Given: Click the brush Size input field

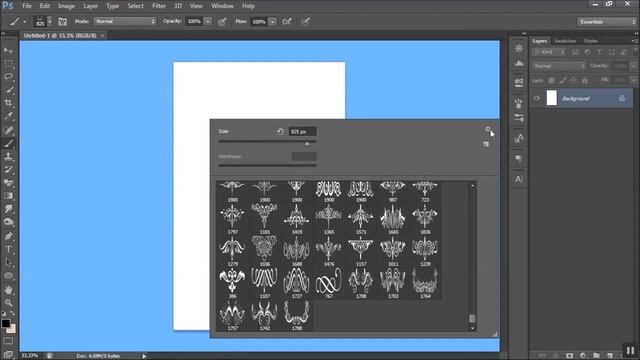Looking at the screenshot, I should pos(302,131).
